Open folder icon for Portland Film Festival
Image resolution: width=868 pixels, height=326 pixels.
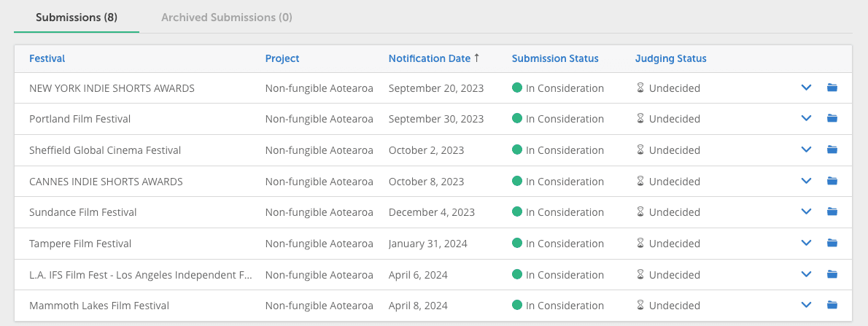point(832,119)
